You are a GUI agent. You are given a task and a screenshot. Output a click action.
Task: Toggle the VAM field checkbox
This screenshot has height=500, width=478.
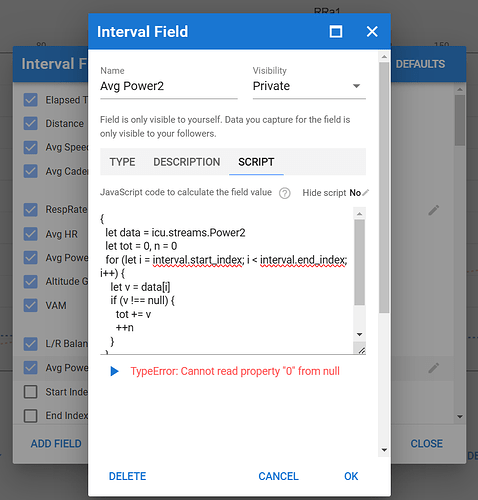pyautogui.click(x=31, y=305)
